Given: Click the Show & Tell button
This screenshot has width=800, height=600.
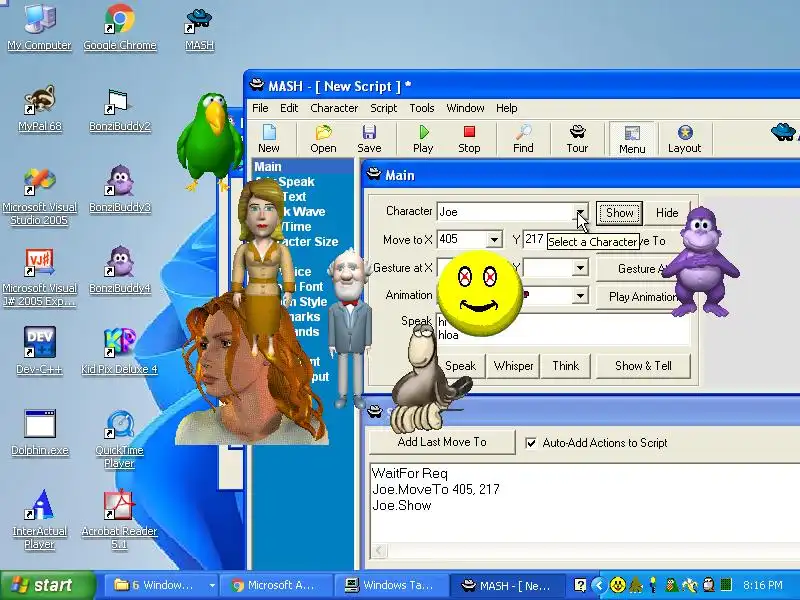Looking at the screenshot, I should click(x=643, y=366).
